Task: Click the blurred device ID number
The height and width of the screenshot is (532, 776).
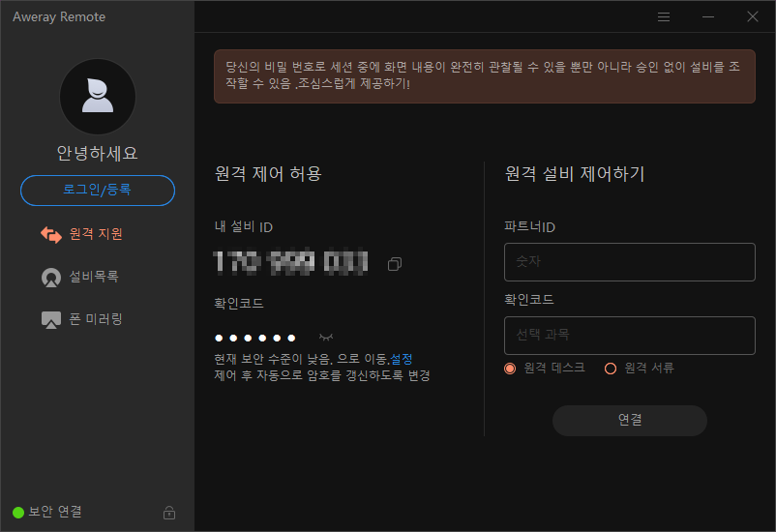Action: pyautogui.click(x=291, y=262)
